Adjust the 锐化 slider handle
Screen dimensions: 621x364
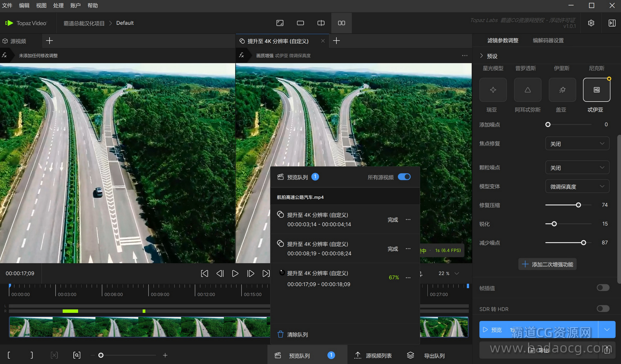click(554, 224)
